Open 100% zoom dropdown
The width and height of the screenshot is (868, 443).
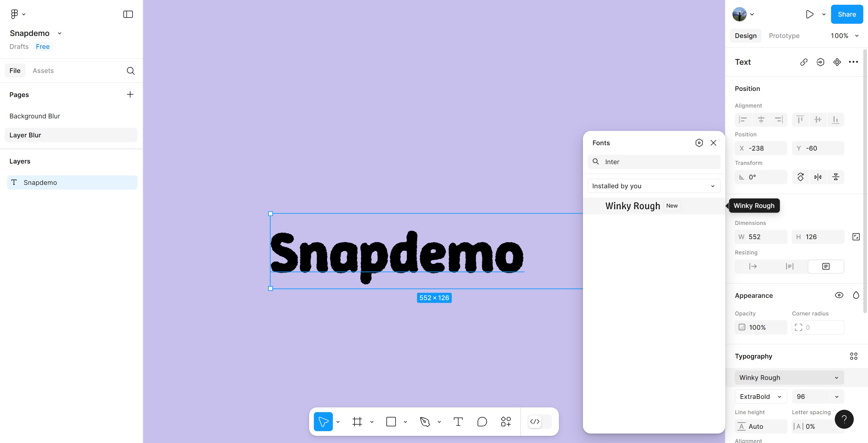pyautogui.click(x=844, y=36)
